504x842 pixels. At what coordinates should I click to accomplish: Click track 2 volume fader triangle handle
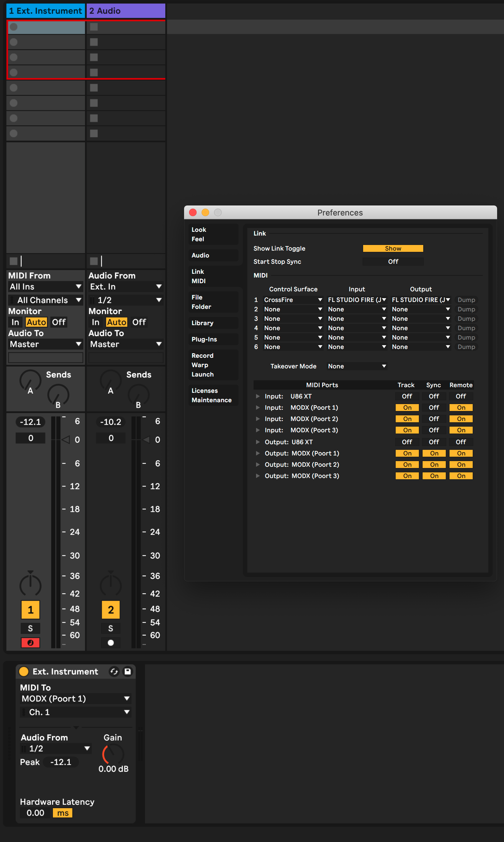point(146,440)
